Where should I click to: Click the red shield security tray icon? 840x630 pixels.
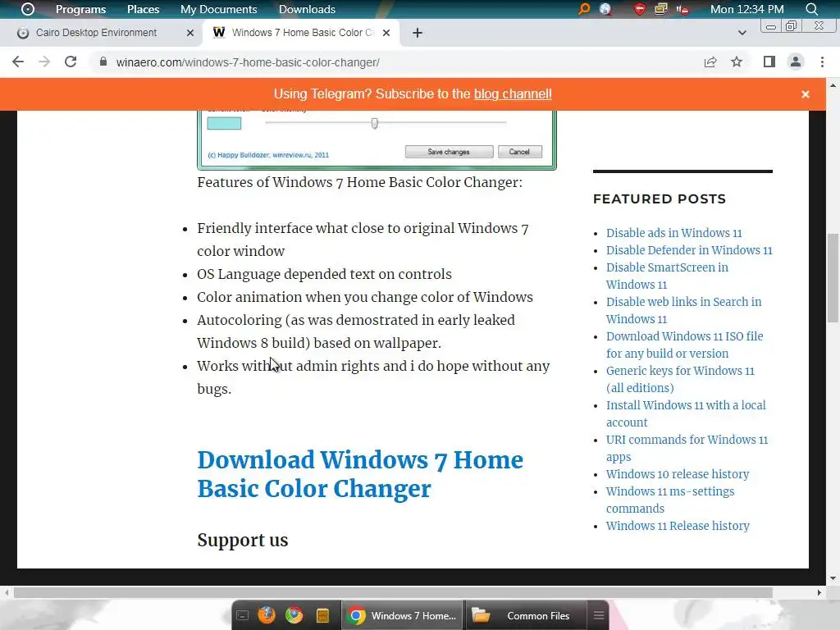639,9
